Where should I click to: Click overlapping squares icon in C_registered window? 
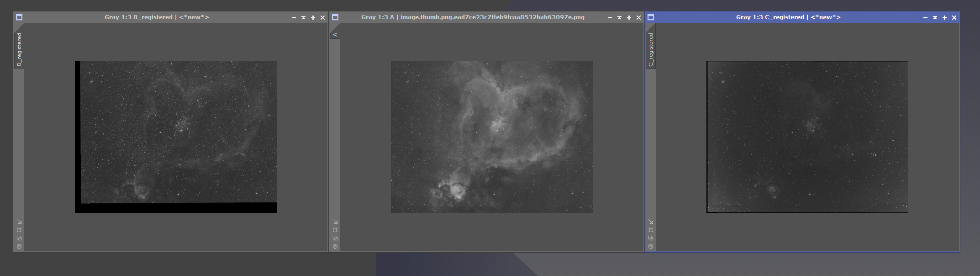click(x=651, y=238)
